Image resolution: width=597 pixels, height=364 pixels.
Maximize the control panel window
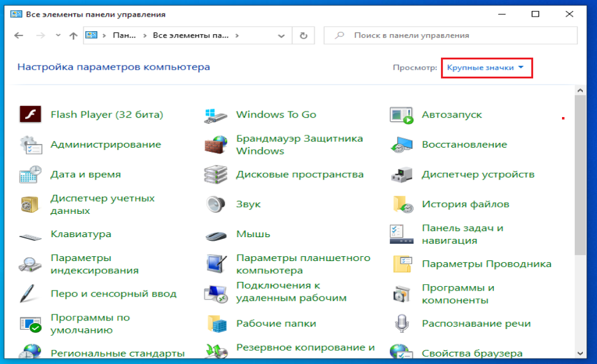(535, 14)
